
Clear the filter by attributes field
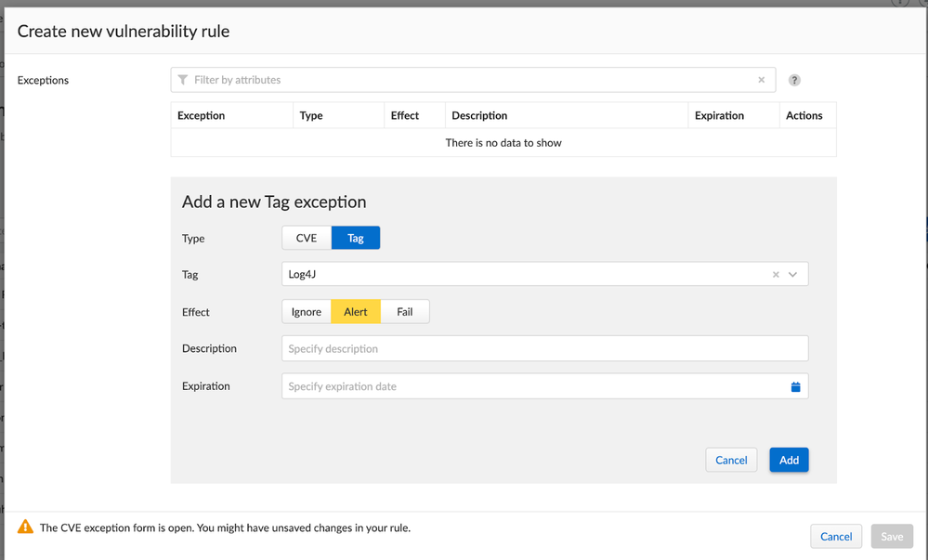tap(762, 80)
